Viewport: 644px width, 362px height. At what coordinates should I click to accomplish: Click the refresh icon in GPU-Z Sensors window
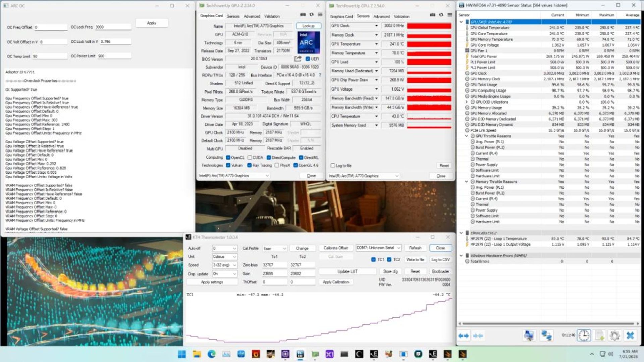pyautogui.click(x=441, y=15)
